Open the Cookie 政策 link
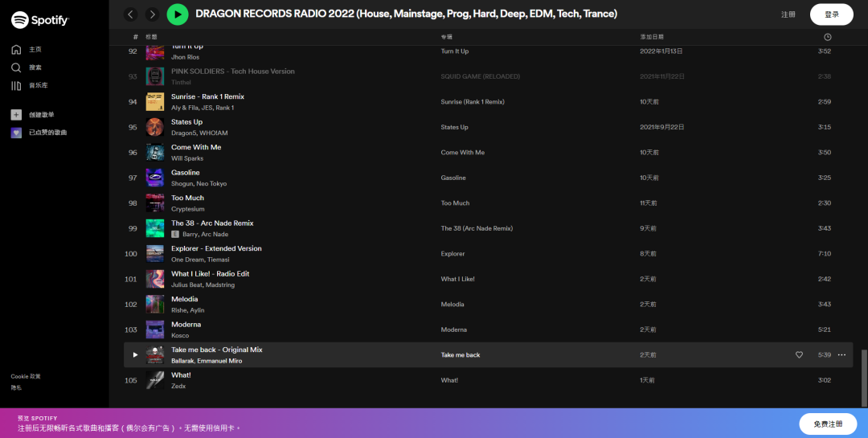 (x=26, y=377)
